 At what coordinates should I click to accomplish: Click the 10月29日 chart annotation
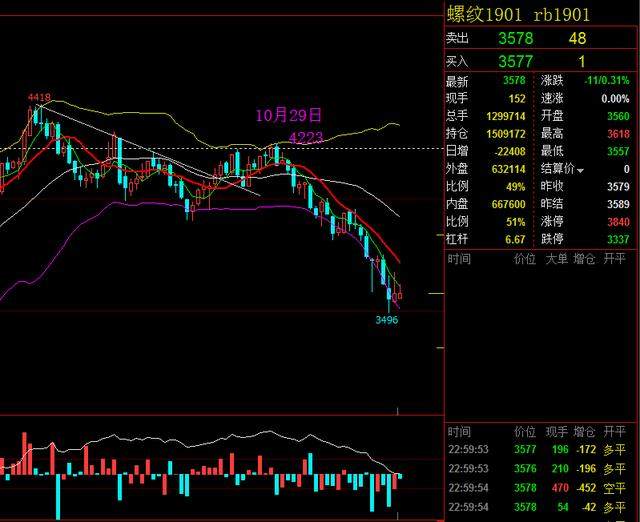(289, 115)
